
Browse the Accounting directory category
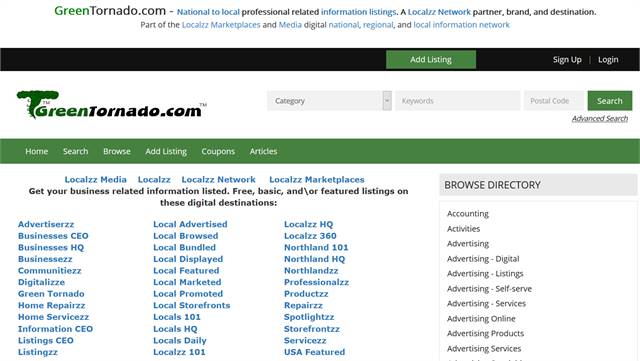pos(468,214)
